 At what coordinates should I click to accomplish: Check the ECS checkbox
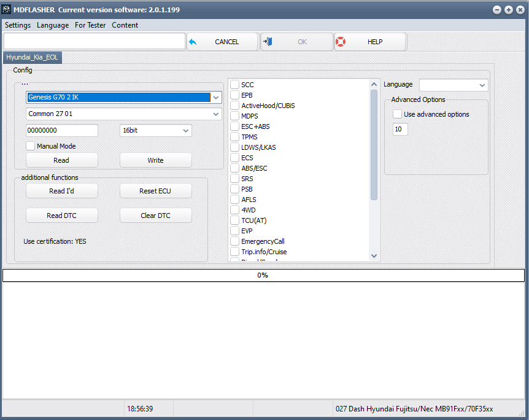[235, 158]
